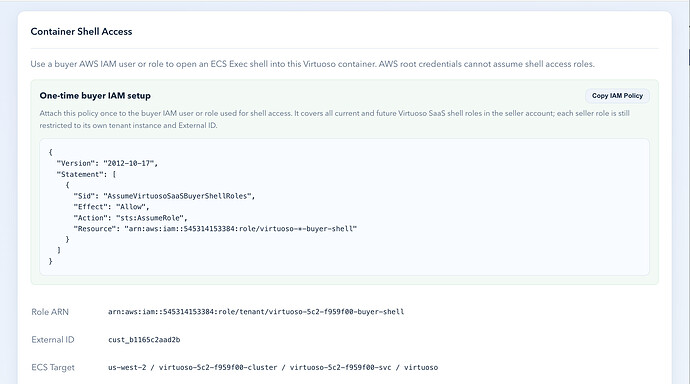Screen dimensions: 690x384
Task: Click the Role ARN label
Action: (x=50, y=312)
